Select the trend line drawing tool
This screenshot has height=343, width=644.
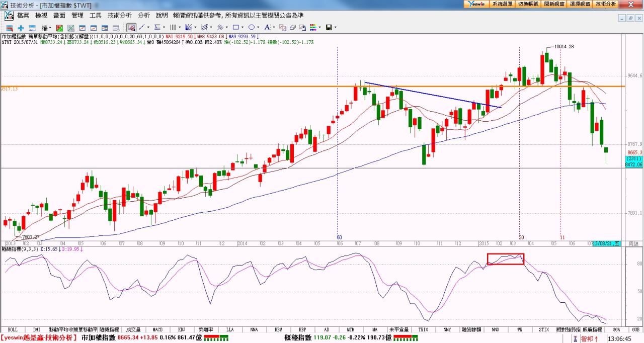point(142,27)
